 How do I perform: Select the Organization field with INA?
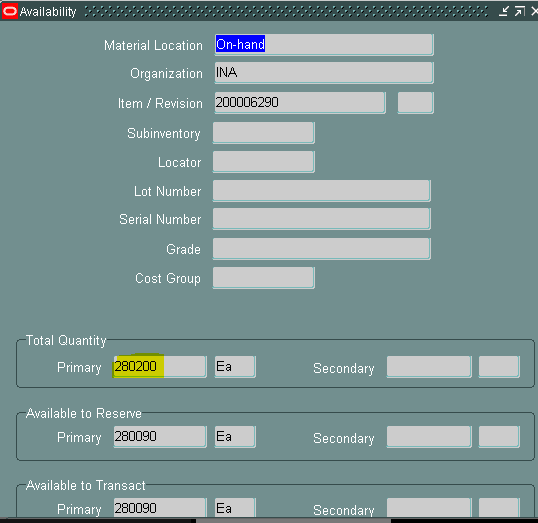click(x=324, y=73)
